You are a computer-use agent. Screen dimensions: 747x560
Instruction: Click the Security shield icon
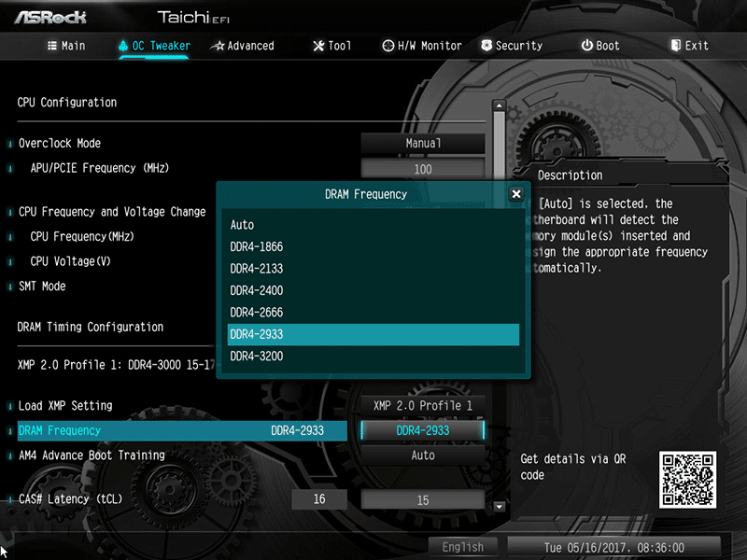pyautogui.click(x=486, y=45)
